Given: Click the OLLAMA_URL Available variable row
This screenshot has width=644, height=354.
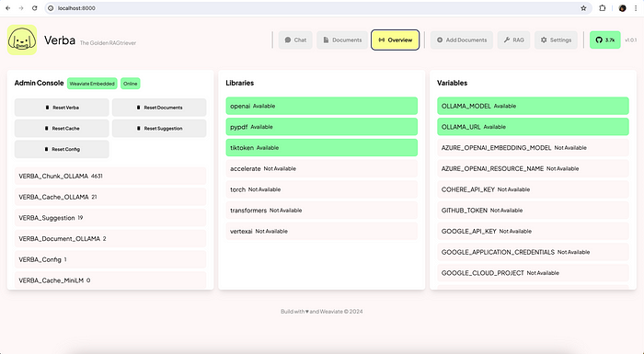Looking at the screenshot, I should (533, 127).
